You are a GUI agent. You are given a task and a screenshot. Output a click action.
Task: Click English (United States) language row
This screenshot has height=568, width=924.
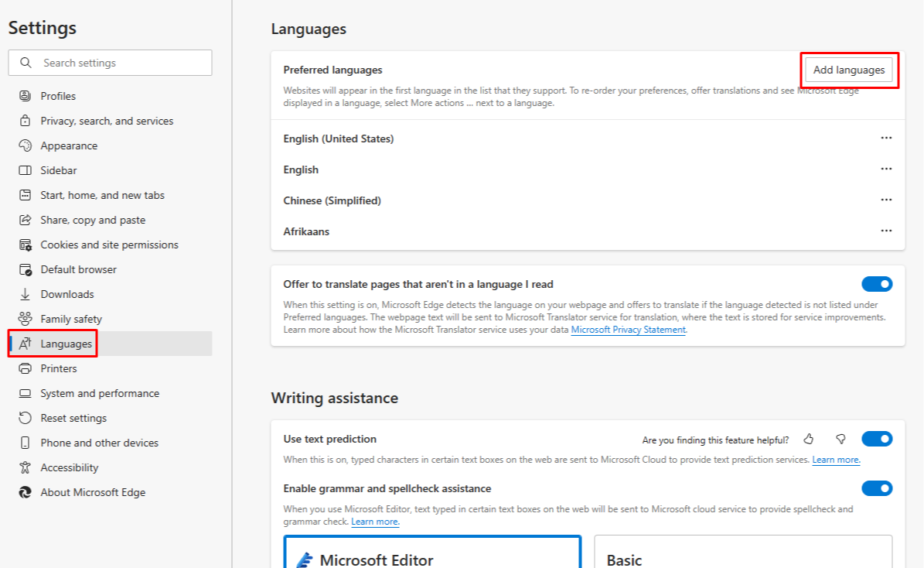point(588,139)
